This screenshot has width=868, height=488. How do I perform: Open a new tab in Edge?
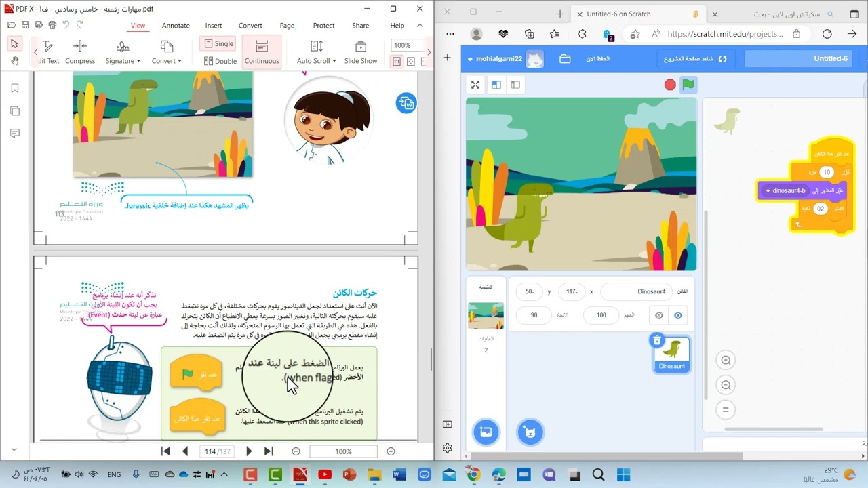click(x=559, y=14)
